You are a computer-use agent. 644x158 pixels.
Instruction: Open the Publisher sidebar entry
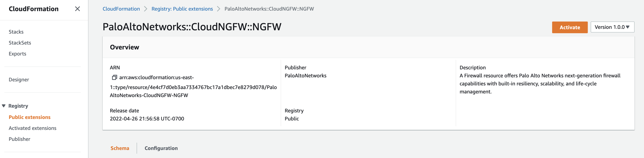tap(19, 139)
